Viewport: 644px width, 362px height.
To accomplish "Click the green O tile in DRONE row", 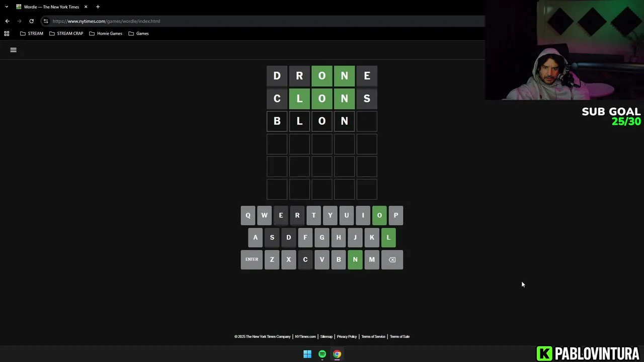I will click(322, 76).
